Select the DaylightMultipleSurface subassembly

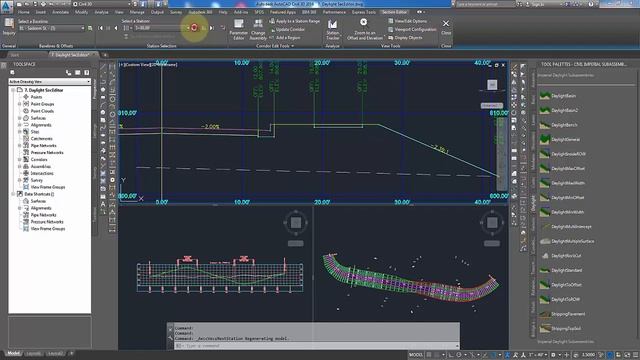(567, 241)
